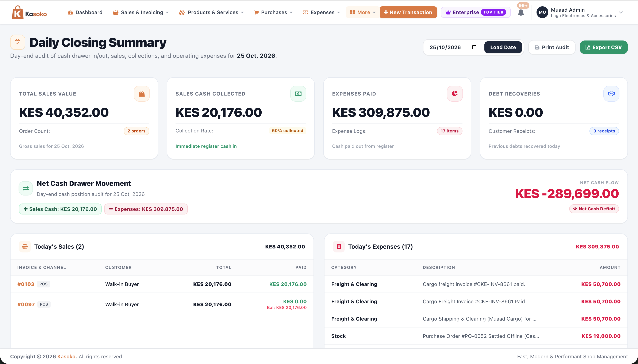Open the notifications bell
The image size is (638, 364).
[x=521, y=13]
